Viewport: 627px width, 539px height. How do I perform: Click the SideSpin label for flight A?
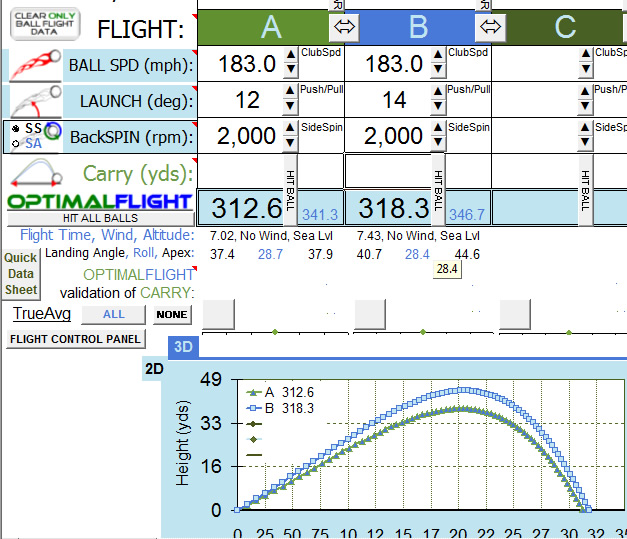(321, 127)
